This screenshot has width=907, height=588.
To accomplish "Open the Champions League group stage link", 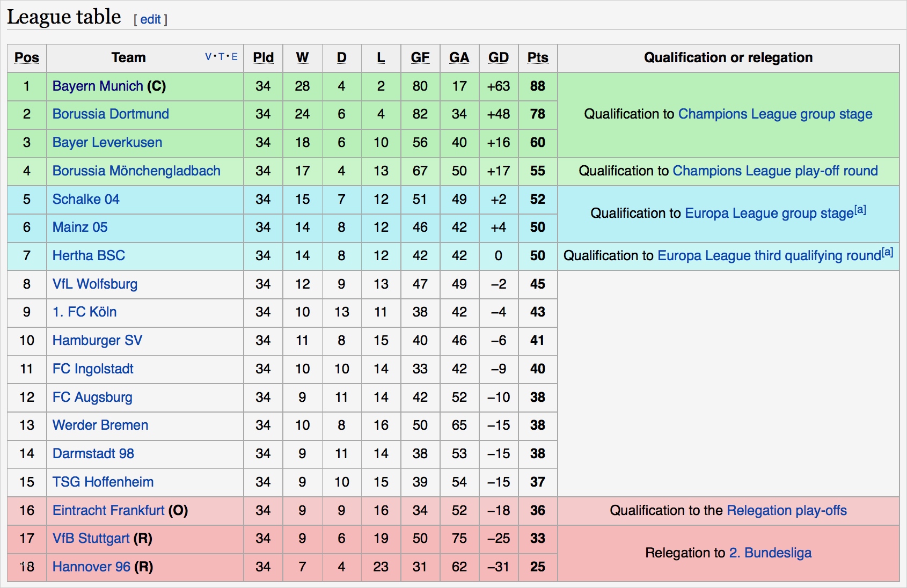I will (775, 114).
